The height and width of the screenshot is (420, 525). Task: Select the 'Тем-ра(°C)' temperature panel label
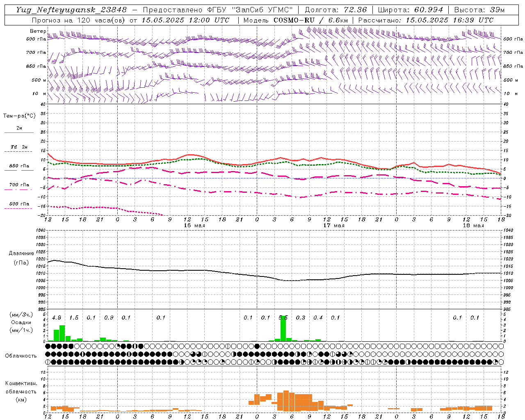tap(19, 116)
